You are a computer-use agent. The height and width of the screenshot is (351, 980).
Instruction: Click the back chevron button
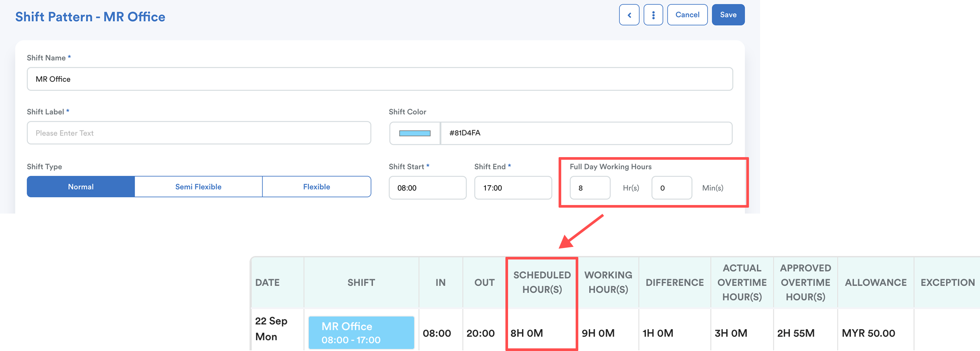point(629,15)
